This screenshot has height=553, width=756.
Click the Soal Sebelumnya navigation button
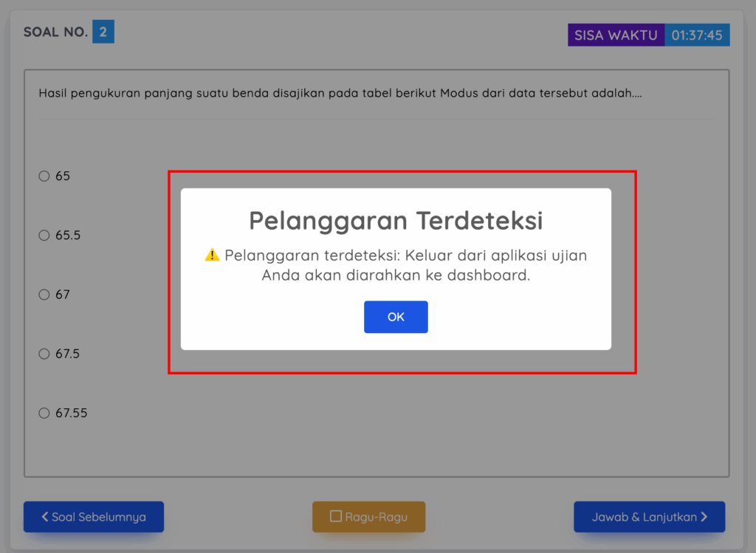click(x=94, y=517)
